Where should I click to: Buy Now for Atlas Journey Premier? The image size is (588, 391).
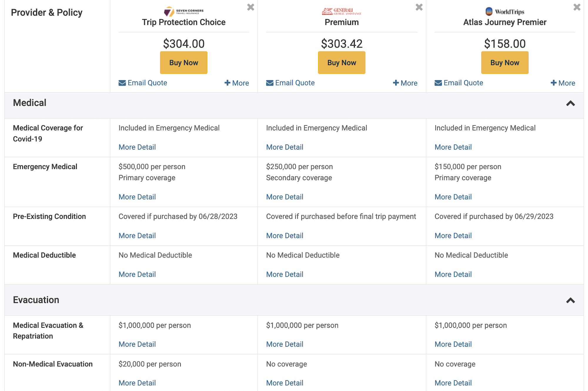[x=505, y=62]
